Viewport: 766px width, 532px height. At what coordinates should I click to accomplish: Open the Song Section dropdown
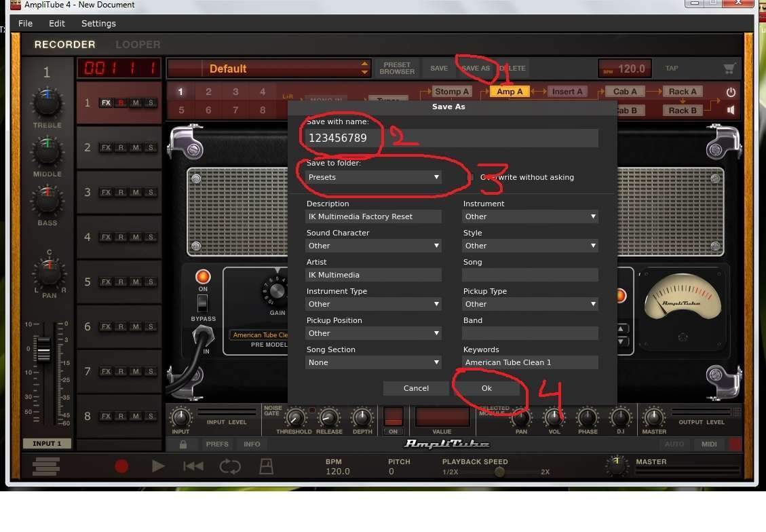(373, 362)
